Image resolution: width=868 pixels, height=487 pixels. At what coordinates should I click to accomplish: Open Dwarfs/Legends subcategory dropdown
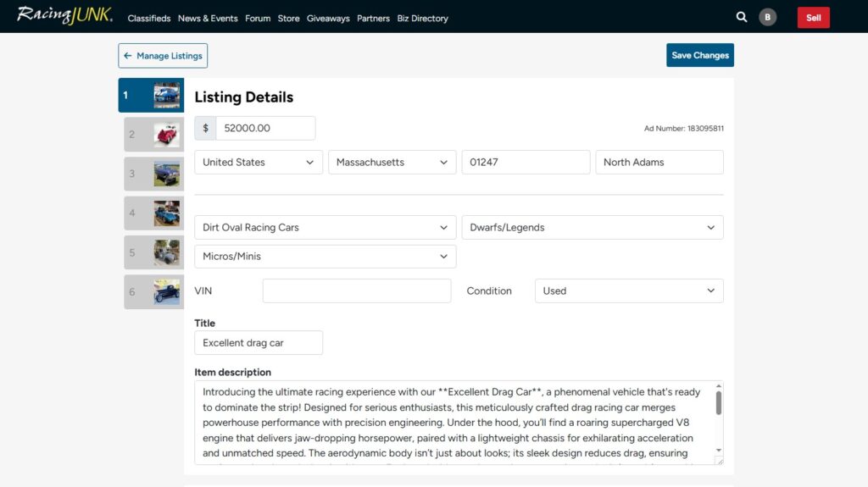click(593, 228)
